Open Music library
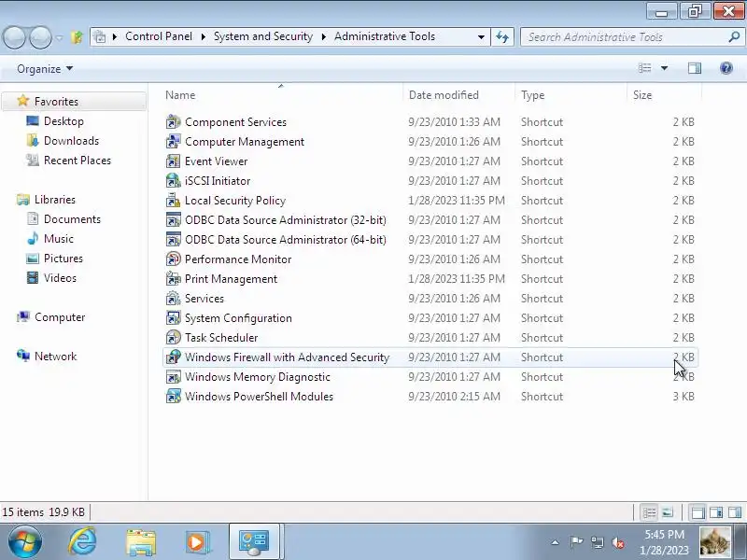Viewport: 747px width, 560px height. tap(58, 239)
